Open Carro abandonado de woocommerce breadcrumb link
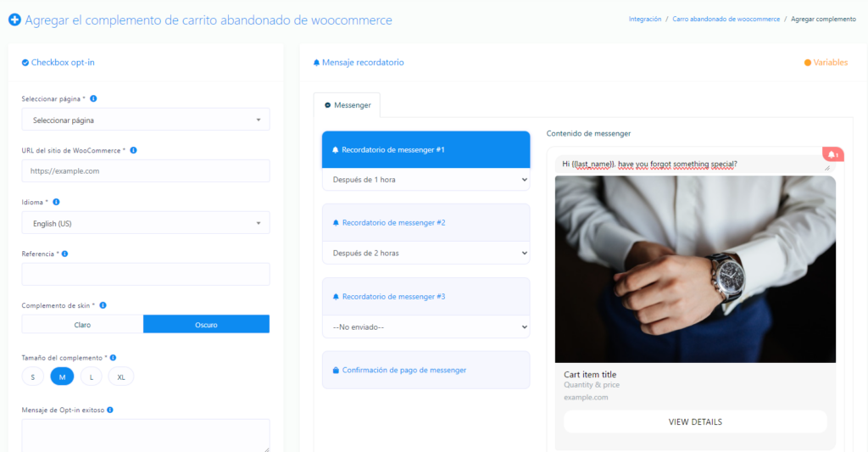The width and height of the screenshot is (868, 452). coord(726,19)
